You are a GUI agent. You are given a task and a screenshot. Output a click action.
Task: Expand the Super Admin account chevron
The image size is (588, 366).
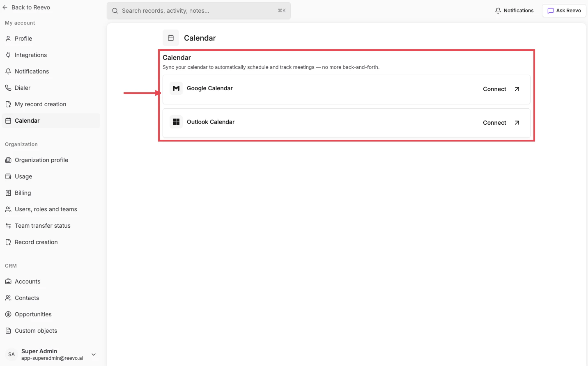[94, 355]
